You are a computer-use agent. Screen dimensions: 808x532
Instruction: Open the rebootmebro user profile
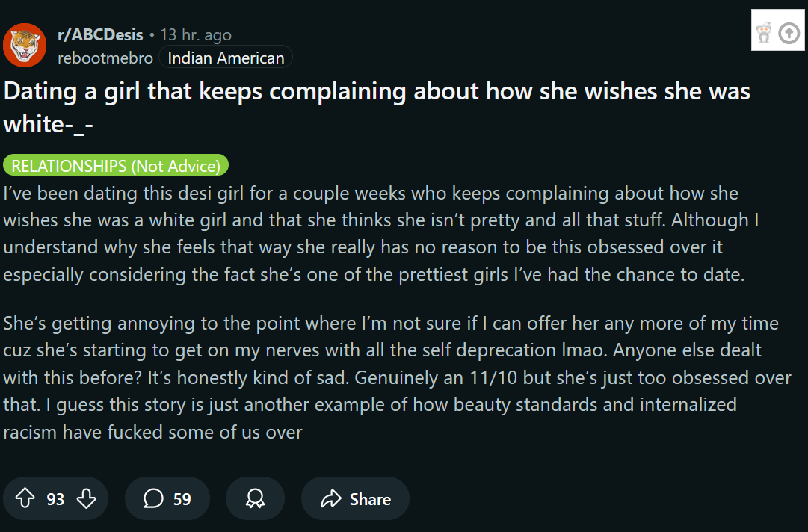pyautogui.click(x=105, y=58)
